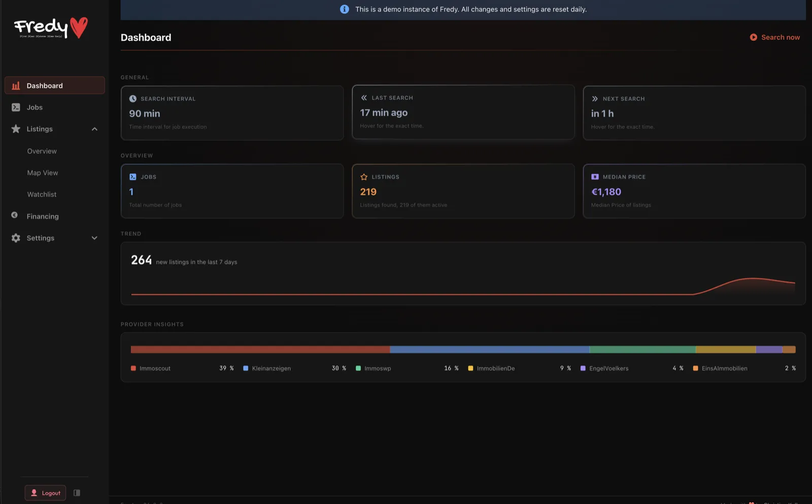Click the Last Search double-chevron icon
Screen dimensions: 812x504
pyautogui.click(x=364, y=98)
